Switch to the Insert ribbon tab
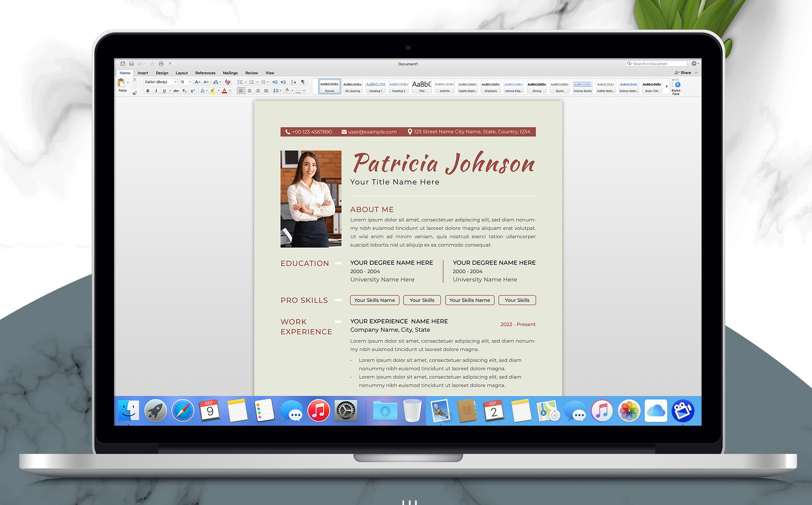 point(143,73)
